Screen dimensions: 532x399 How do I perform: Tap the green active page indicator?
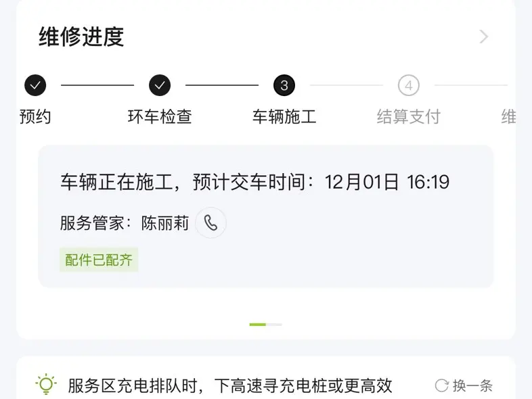coord(257,325)
